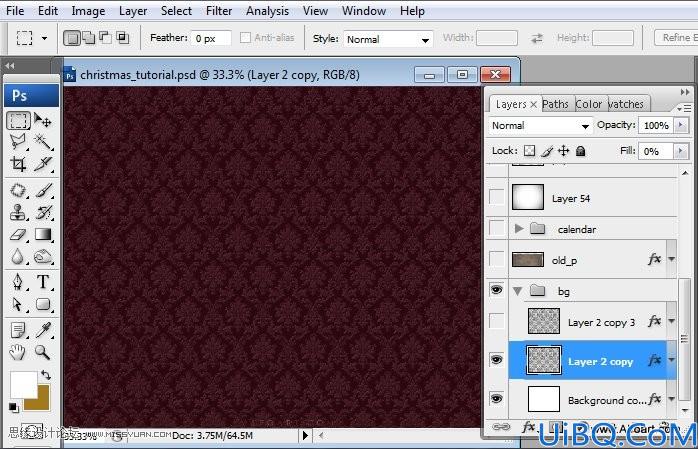Select the Crop tool
Viewport: 698px width, 449px height.
point(18,164)
